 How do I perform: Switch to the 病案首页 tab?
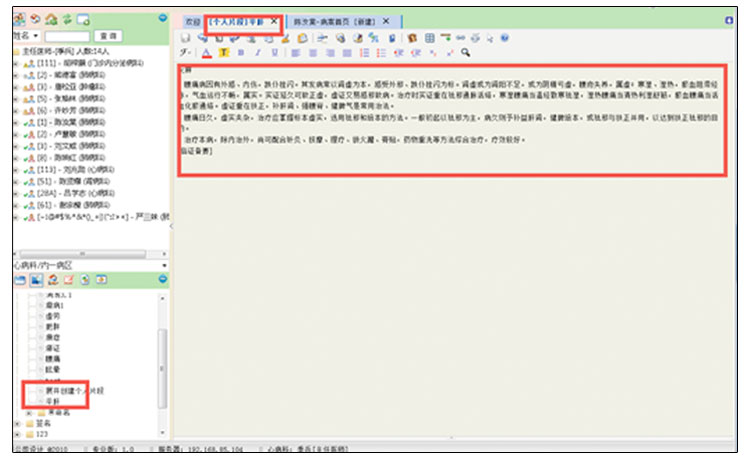[333, 20]
